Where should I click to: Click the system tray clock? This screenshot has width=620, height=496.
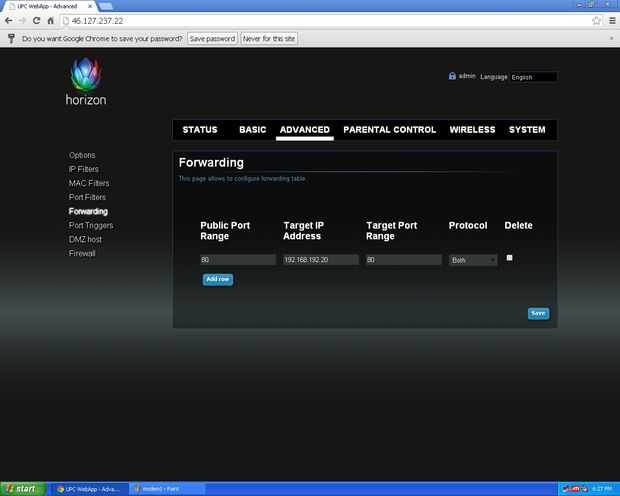(x=603, y=489)
